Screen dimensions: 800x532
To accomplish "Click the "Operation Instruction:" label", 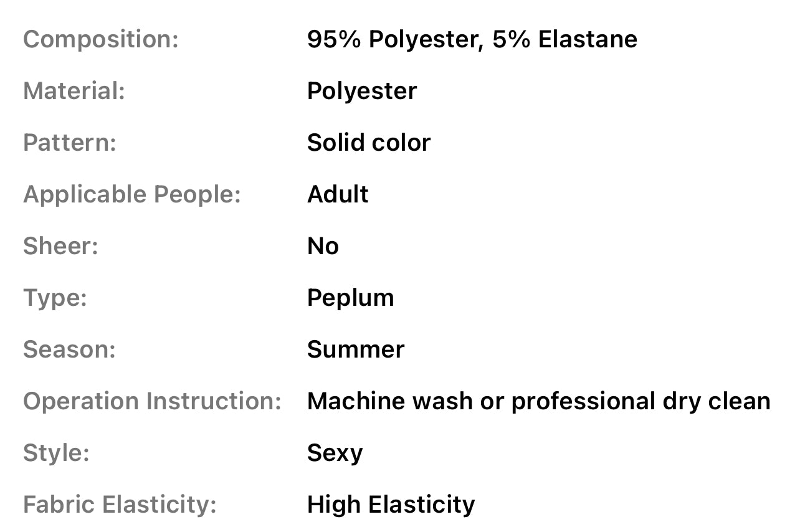I will [x=152, y=401].
